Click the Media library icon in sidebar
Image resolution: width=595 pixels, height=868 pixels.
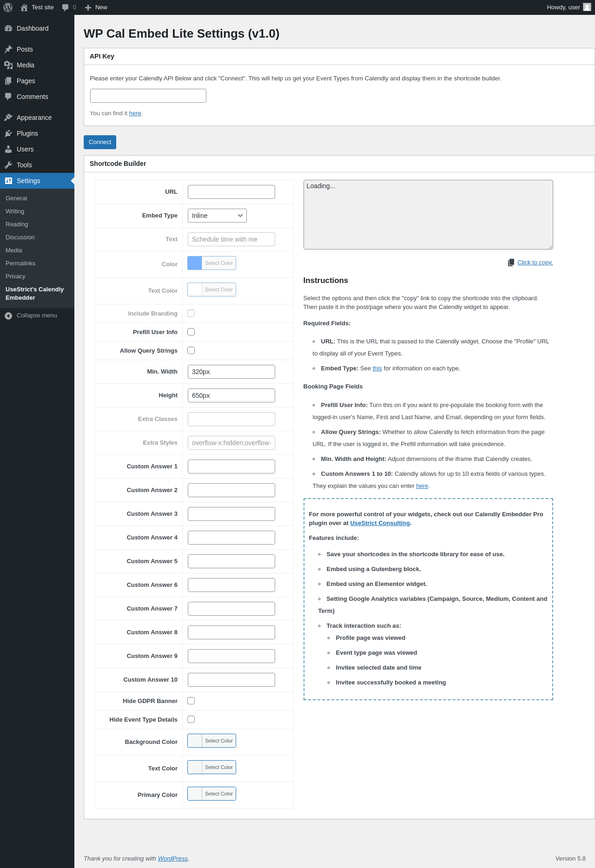(8, 65)
